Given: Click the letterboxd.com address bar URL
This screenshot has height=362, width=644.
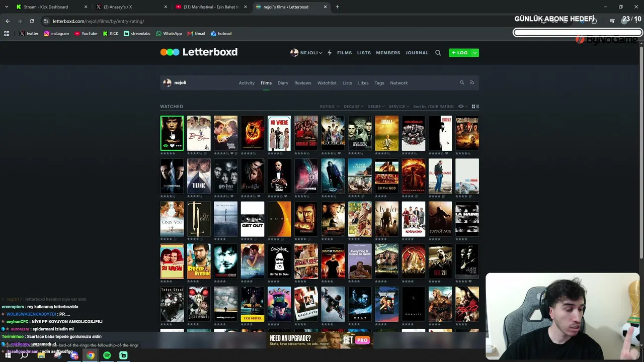Looking at the screenshot, I should click(99, 21).
